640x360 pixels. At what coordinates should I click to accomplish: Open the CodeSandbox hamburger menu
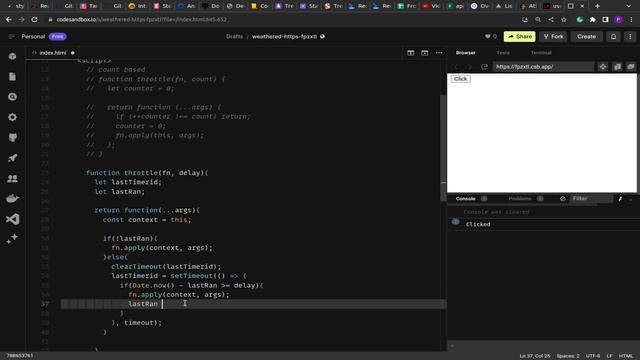11,36
